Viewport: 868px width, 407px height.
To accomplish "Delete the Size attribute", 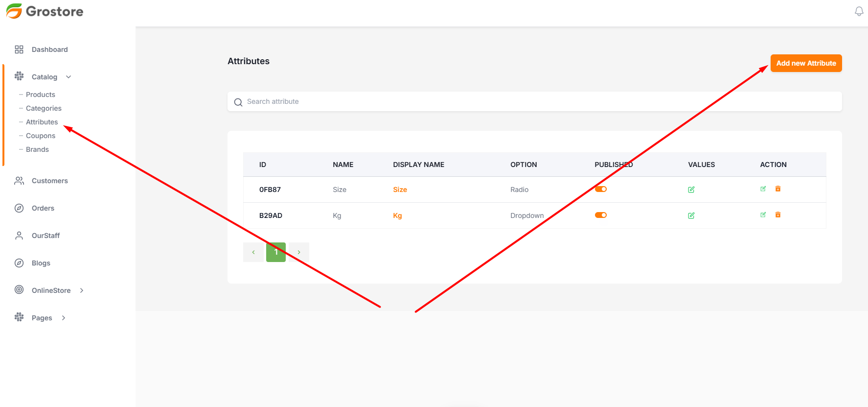I will [778, 189].
